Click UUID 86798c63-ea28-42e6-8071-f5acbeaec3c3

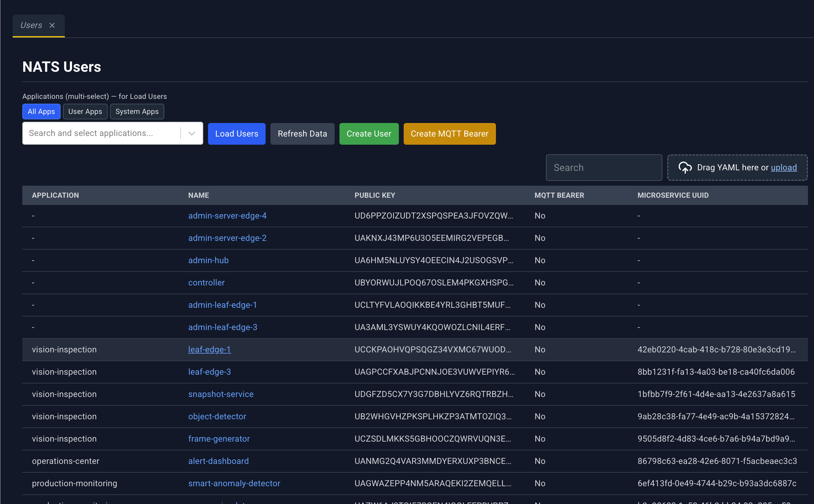717,461
